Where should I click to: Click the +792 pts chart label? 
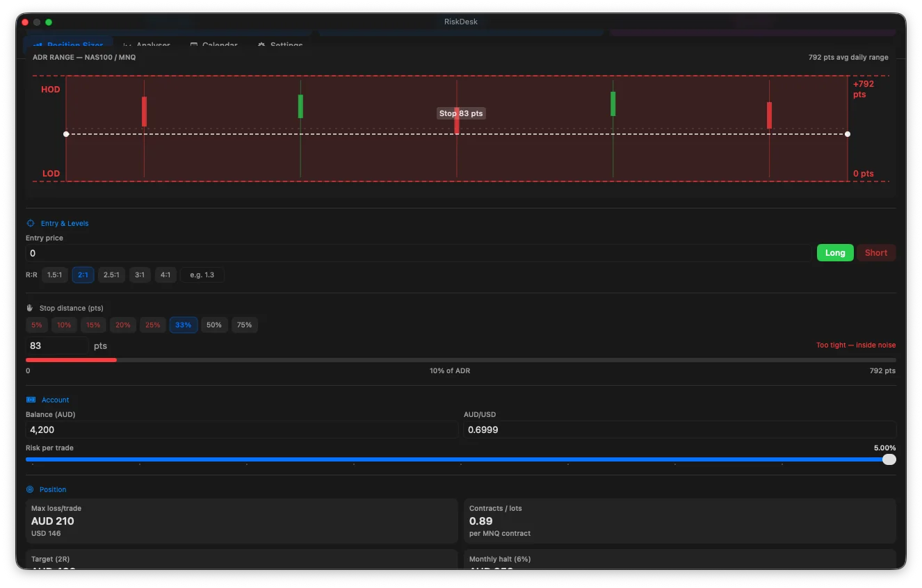[864, 89]
